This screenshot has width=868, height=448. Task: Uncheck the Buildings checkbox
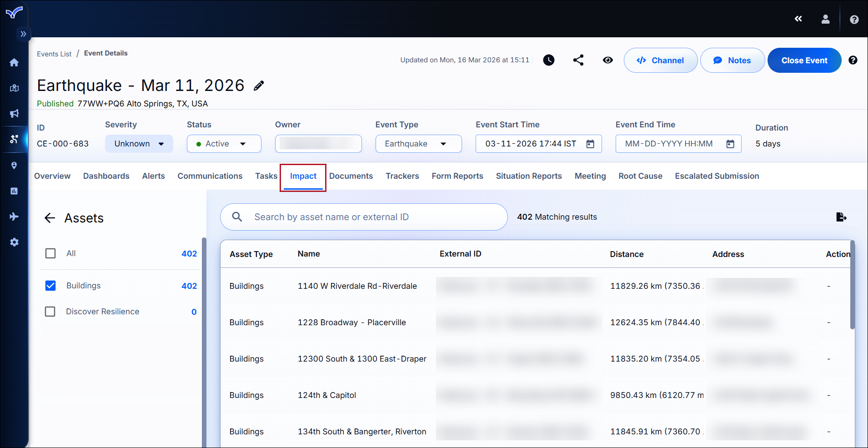click(x=50, y=286)
